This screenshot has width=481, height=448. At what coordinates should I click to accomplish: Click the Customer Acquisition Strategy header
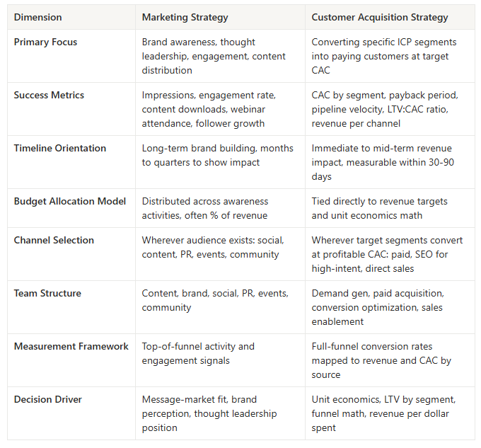(380, 17)
